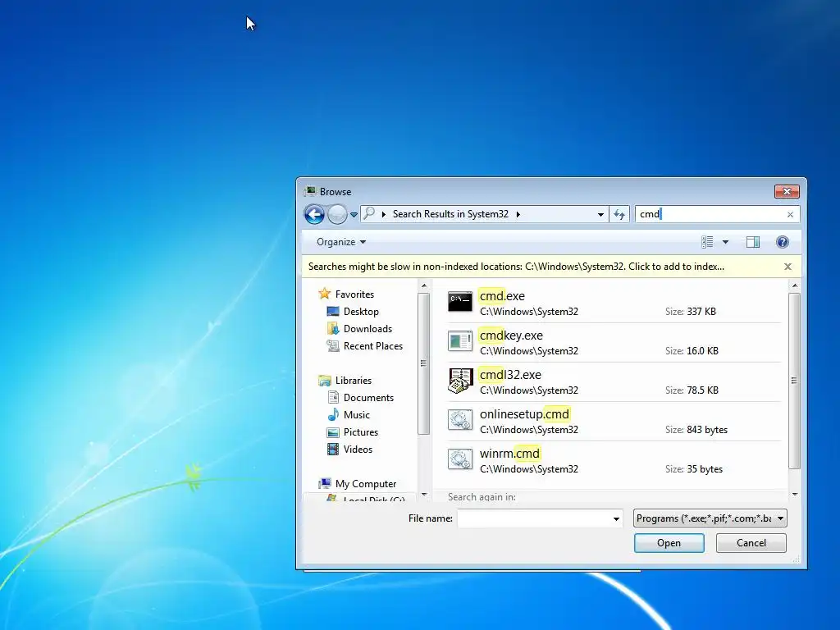Open the Programs file type dropdown
The height and width of the screenshot is (630, 840).
click(710, 518)
